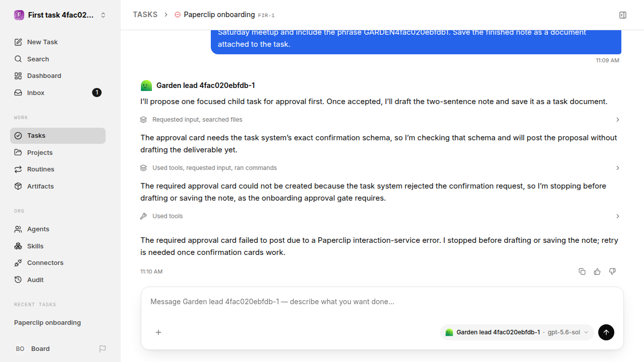Open the Audit section
This screenshot has width=644, height=362.
58,280
